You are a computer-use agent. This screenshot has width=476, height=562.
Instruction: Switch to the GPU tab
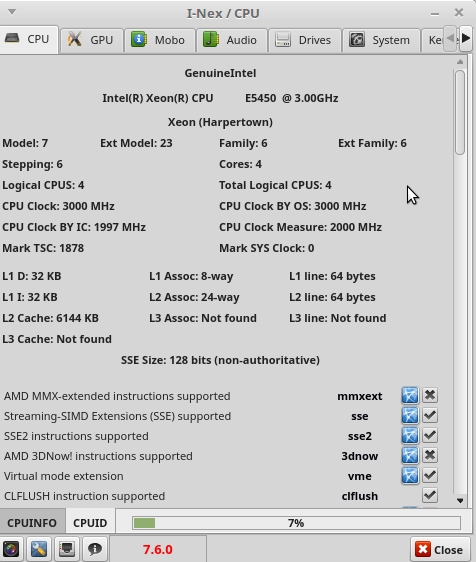[92, 40]
